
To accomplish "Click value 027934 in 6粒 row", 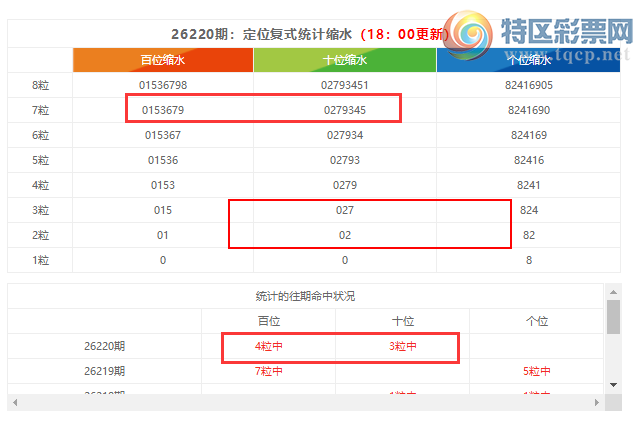I will click(345, 135).
